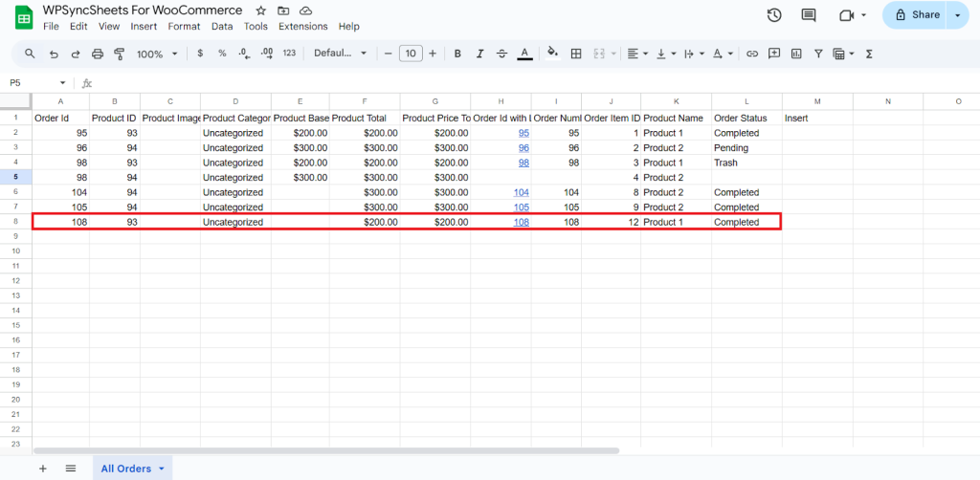This screenshot has height=480, width=980.
Task: Open the Help menu
Action: [x=348, y=26]
